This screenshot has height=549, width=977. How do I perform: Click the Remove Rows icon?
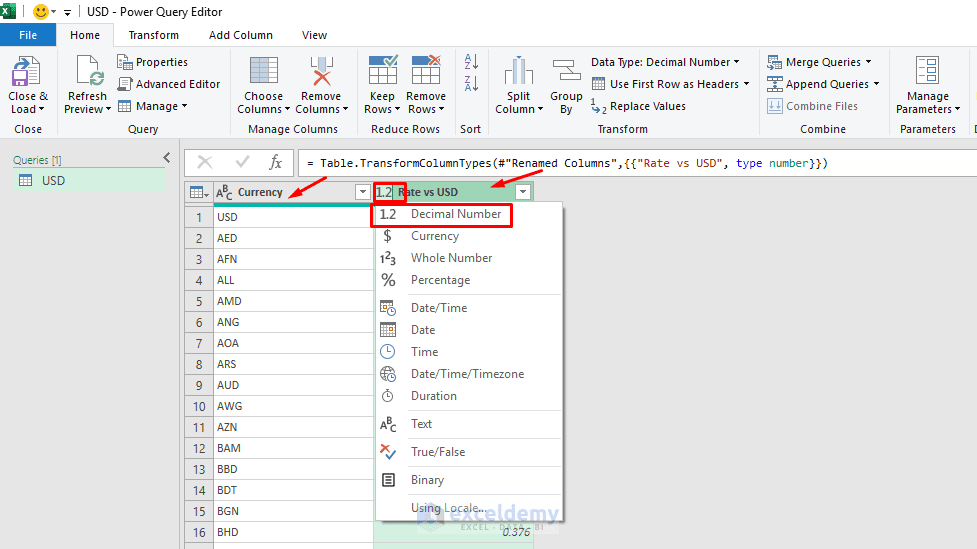click(x=426, y=70)
